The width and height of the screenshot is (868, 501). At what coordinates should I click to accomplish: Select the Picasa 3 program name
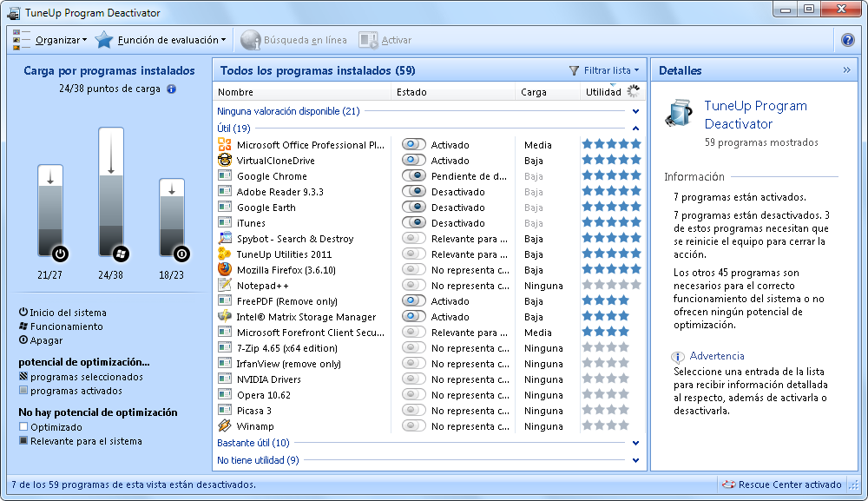(254, 411)
